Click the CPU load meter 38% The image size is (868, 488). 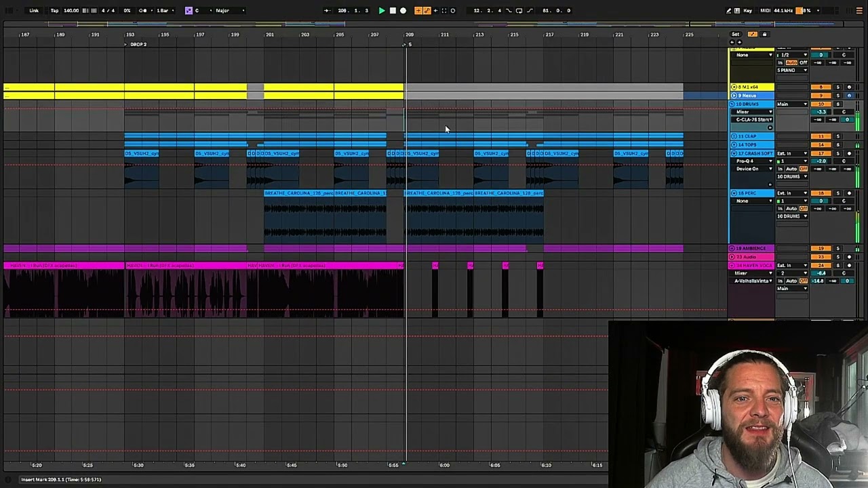point(804,10)
